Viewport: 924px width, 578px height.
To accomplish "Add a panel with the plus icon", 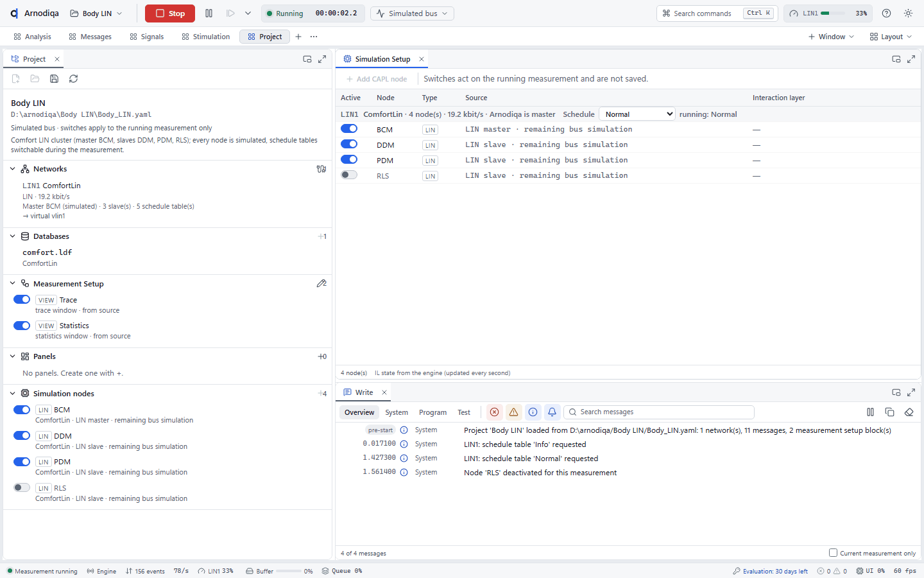I will [322, 356].
